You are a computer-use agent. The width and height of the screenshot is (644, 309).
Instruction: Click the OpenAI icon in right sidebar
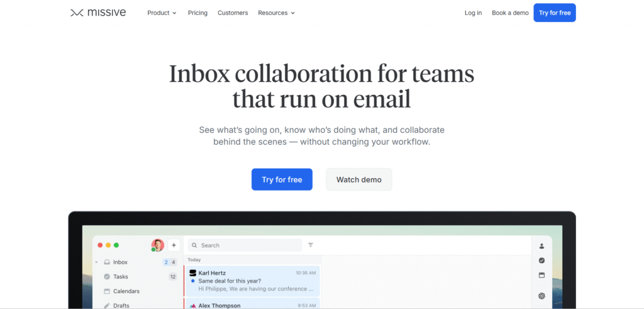[541, 296]
